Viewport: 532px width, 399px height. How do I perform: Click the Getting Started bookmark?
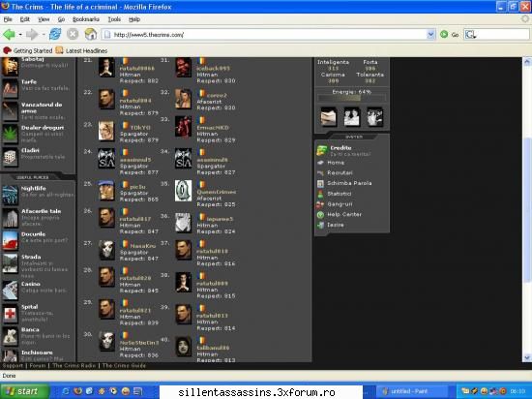(28, 50)
